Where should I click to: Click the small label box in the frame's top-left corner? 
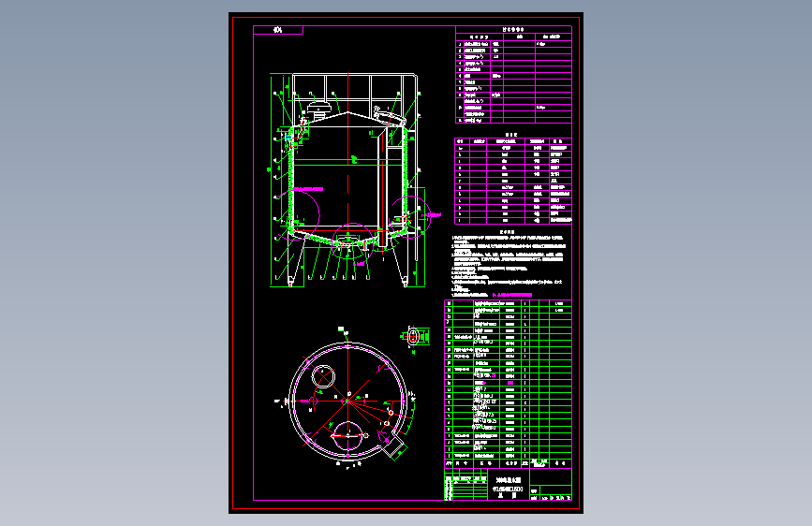point(278,30)
